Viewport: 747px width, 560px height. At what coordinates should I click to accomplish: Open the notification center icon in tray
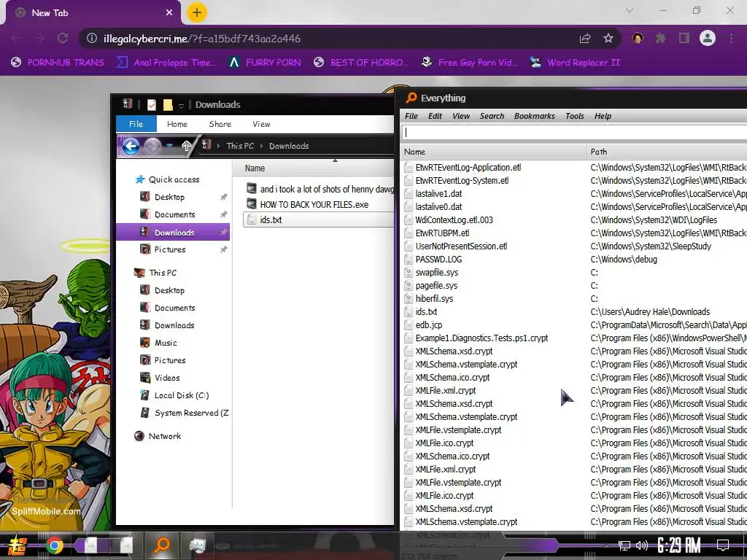click(x=723, y=545)
